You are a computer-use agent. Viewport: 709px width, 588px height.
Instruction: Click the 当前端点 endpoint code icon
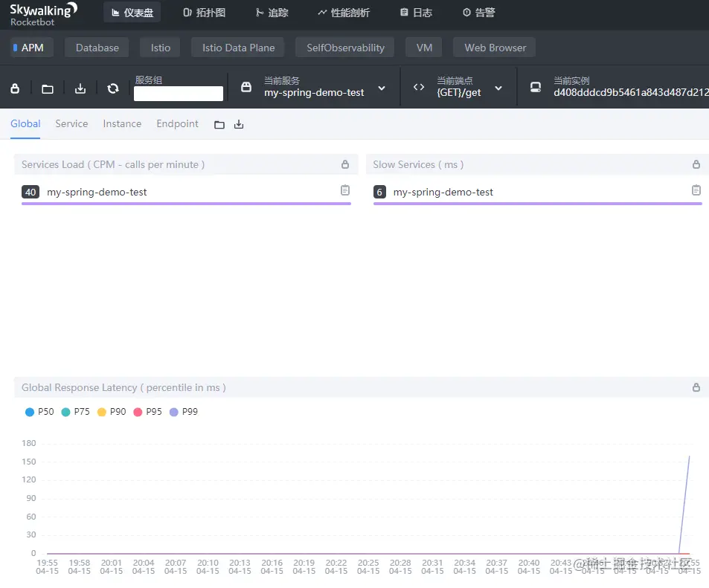(419, 87)
